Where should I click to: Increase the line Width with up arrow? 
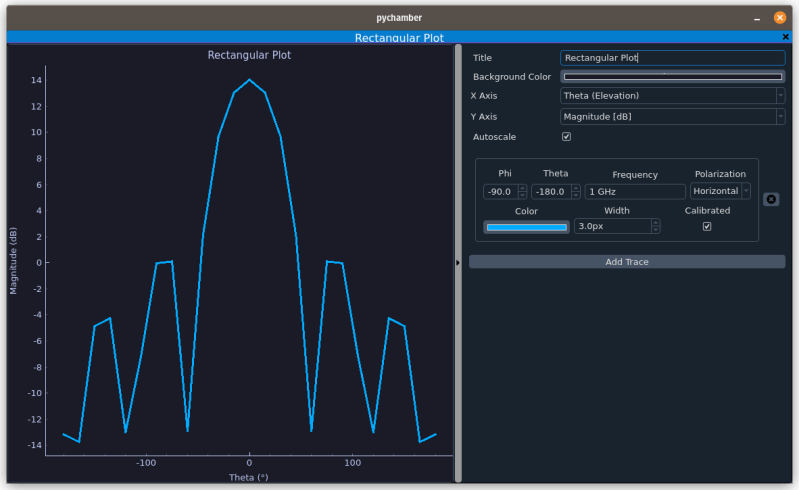pos(656,223)
